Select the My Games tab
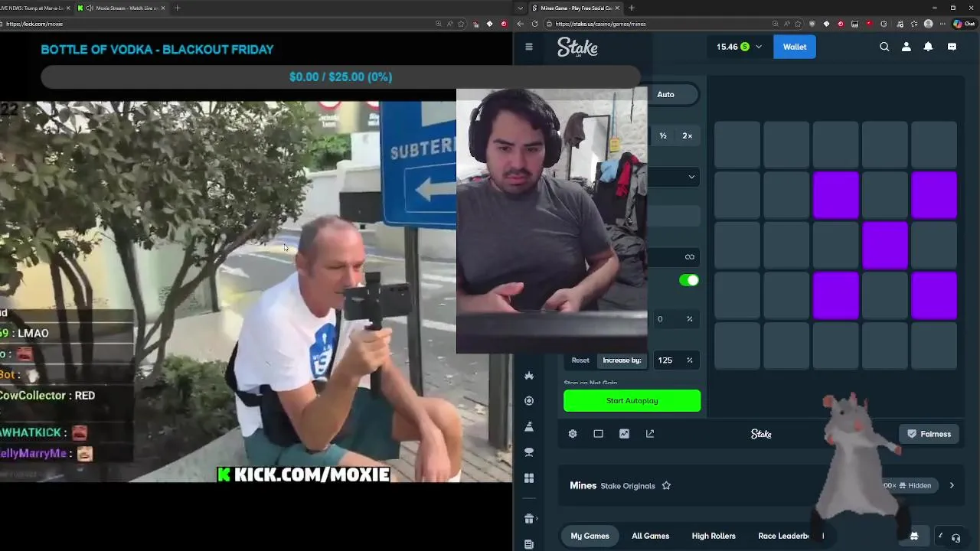The height and width of the screenshot is (551, 980). [x=590, y=536]
